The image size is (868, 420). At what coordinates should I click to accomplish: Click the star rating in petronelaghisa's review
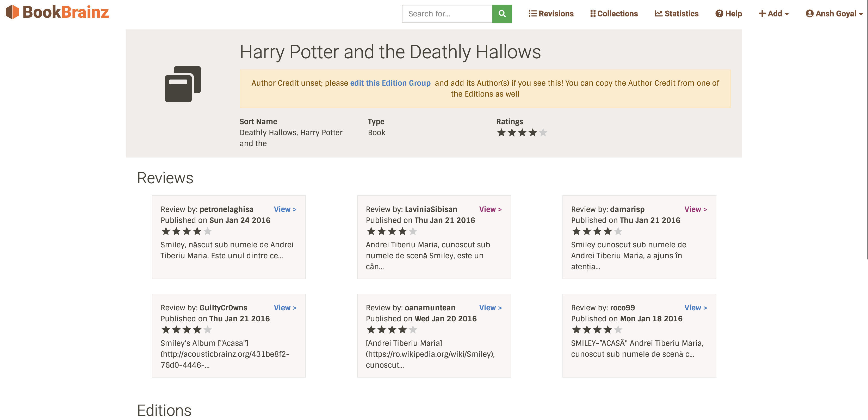coord(186,231)
